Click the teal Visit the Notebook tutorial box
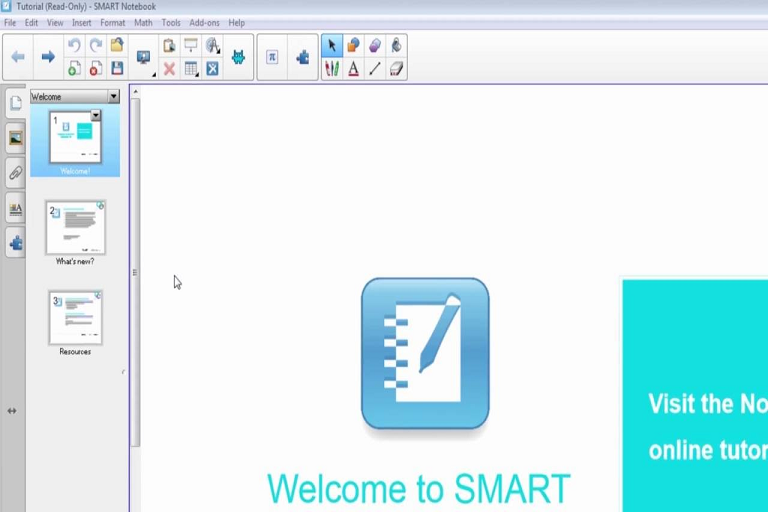Screen dimensions: 768x512 click(695, 396)
